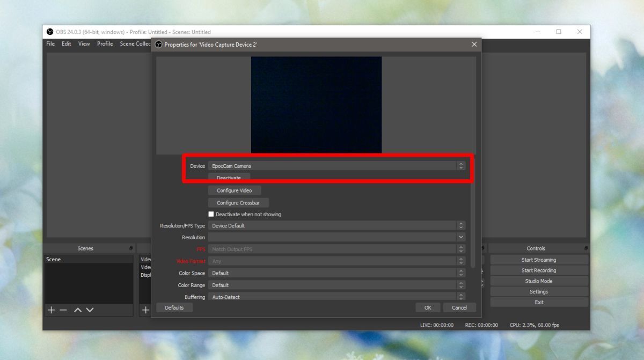644x360 pixels.
Task: Click the dialog's vertical scrollbar
Action: coord(473,225)
